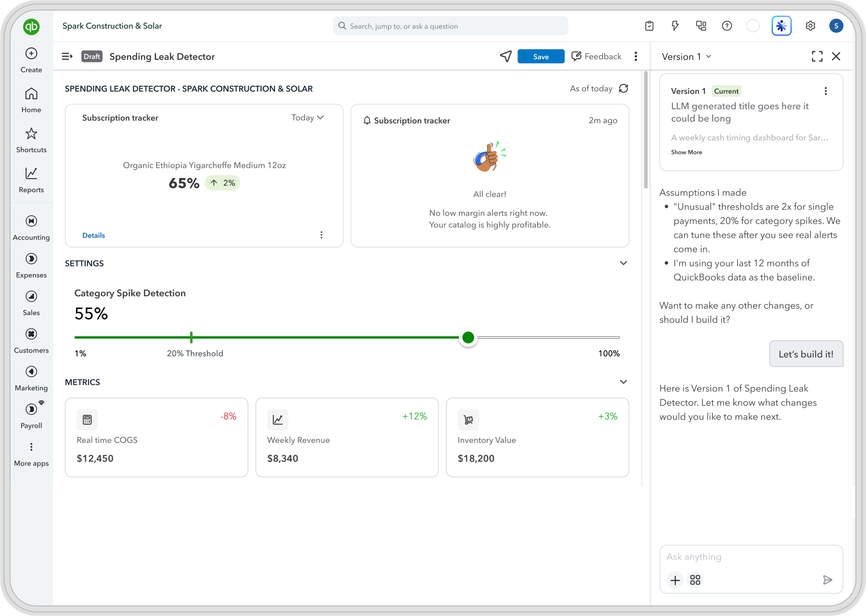This screenshot has width=866, height=616.
Task: Collapse the METRICS section
Action: [x=623, y=382]
